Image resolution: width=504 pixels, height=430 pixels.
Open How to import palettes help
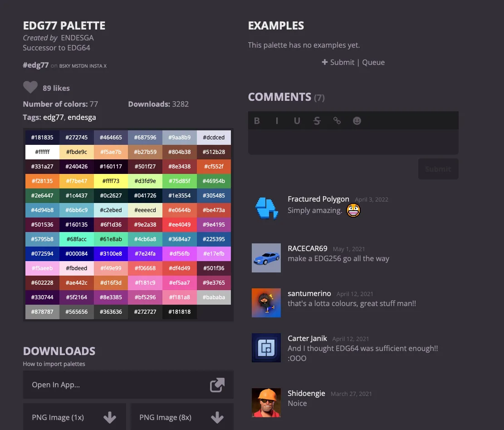pos(54,364)
